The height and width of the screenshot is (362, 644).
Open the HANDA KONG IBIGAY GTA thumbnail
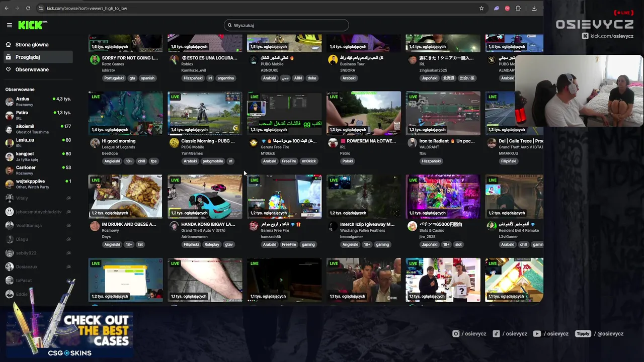click(x=205, y=197)
